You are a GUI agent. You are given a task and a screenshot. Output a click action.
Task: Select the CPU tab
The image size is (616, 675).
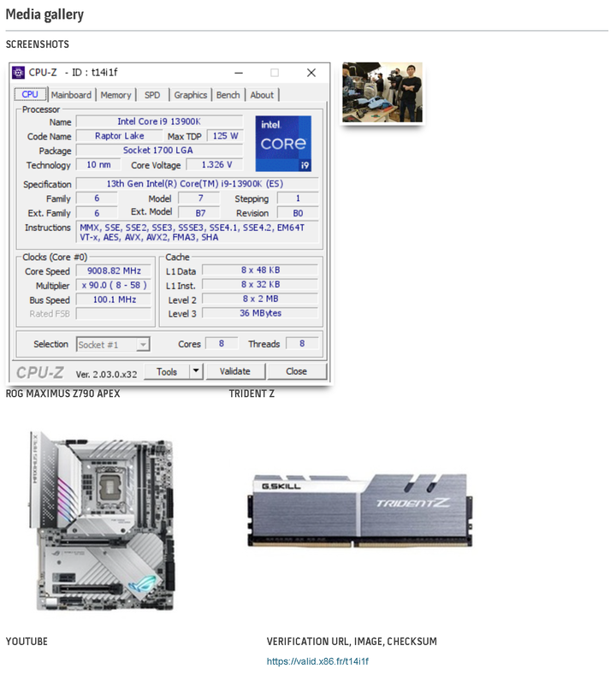point(30,94)
